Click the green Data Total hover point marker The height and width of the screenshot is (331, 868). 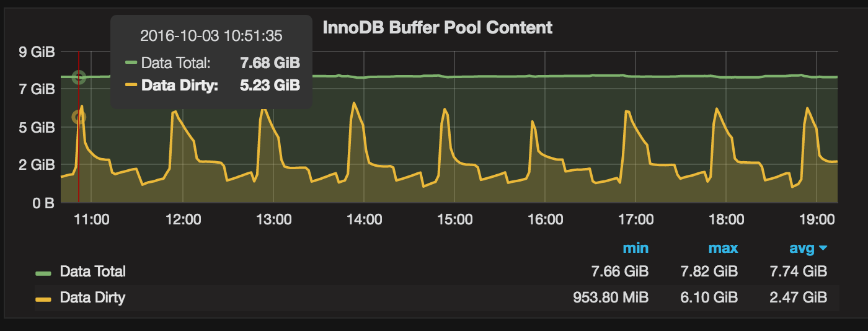tap(79, 77)
